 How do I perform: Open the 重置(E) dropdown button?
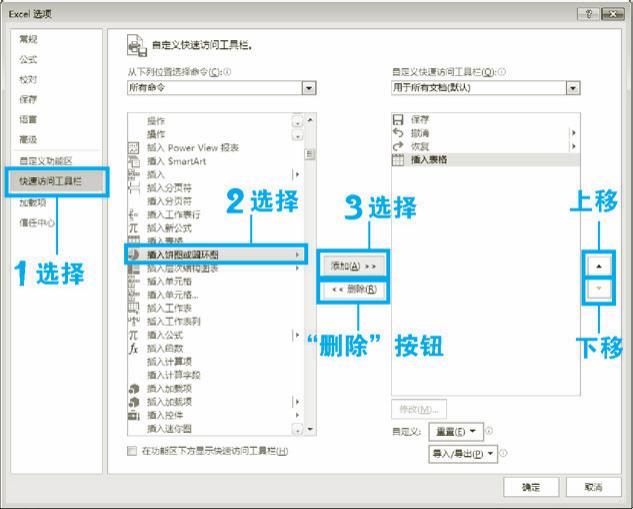(456, 431)
